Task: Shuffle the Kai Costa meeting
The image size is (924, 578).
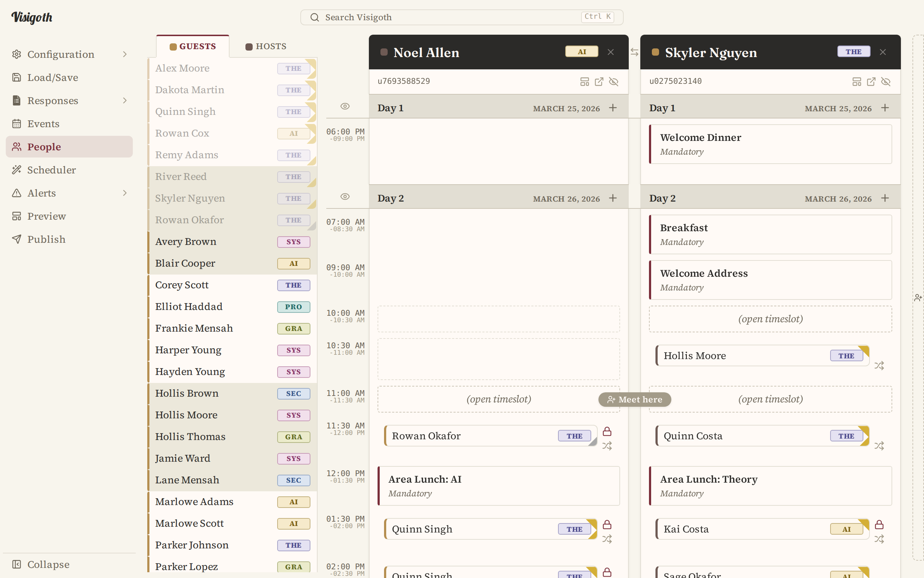Action: pyautogui.click(x=879, y=539)
